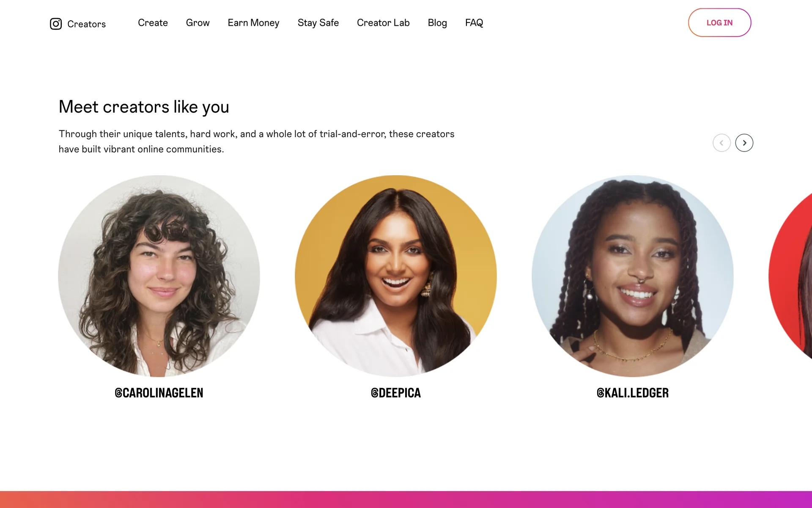The width and height of the screenshot is (812, 508).
Task: Open the Grow navigation item
Action: (x=198, y=23)
